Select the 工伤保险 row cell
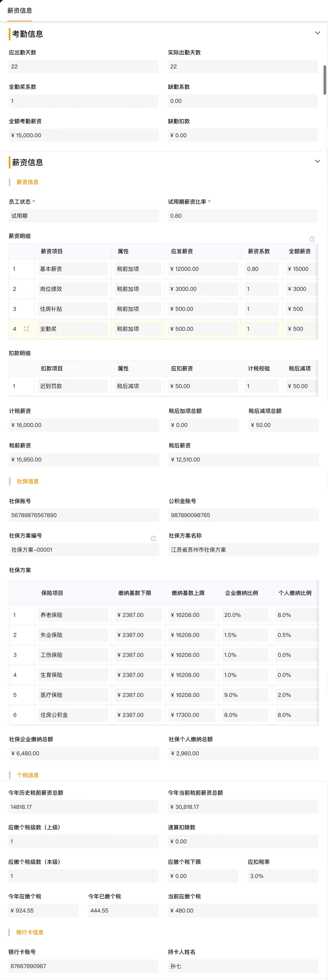Screen dimensions: 328x980 73,655
